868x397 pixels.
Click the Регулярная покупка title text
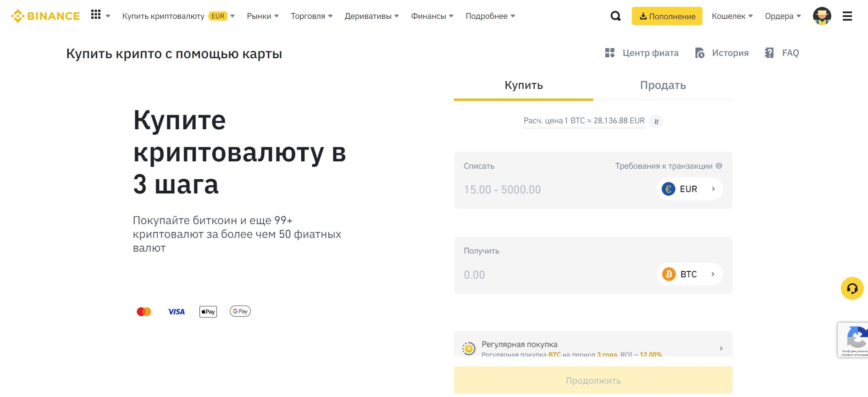coord(520,344)
